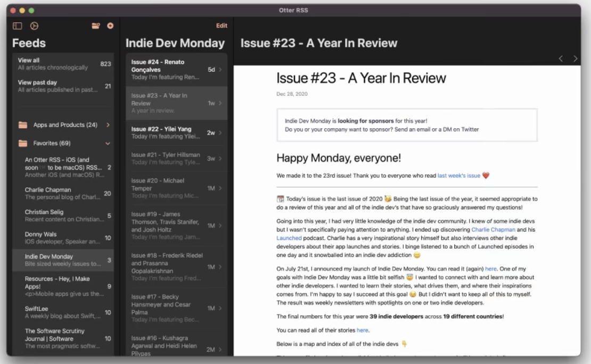Select View all feeds row
591x364 pixels.
coord(63,64)
